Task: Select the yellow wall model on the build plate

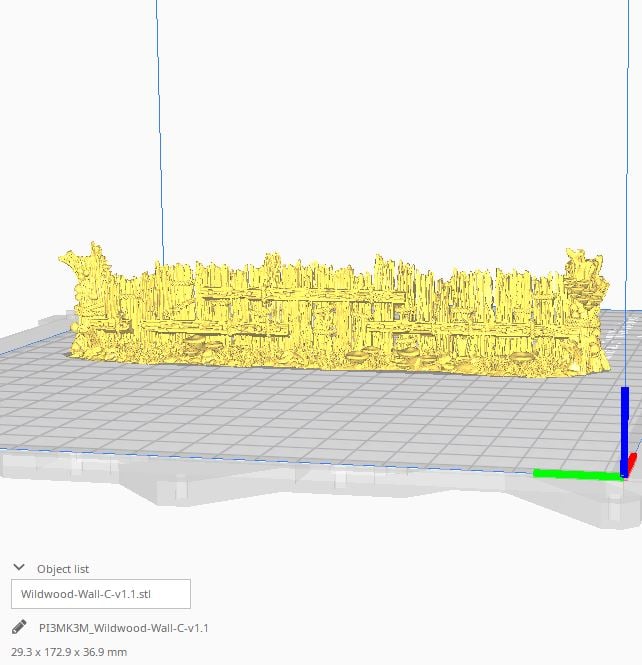Action: pos(335,312)
